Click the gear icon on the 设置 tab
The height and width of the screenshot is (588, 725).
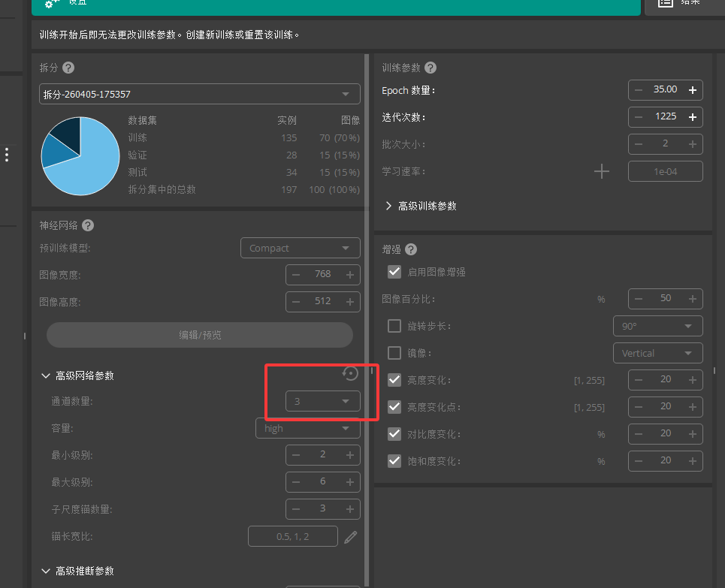click(x=49, y=4)
